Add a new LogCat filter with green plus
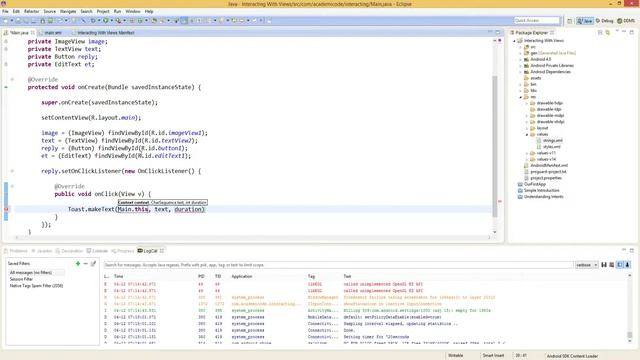Viewport: 640px width, 360px height. pos(78,264)
